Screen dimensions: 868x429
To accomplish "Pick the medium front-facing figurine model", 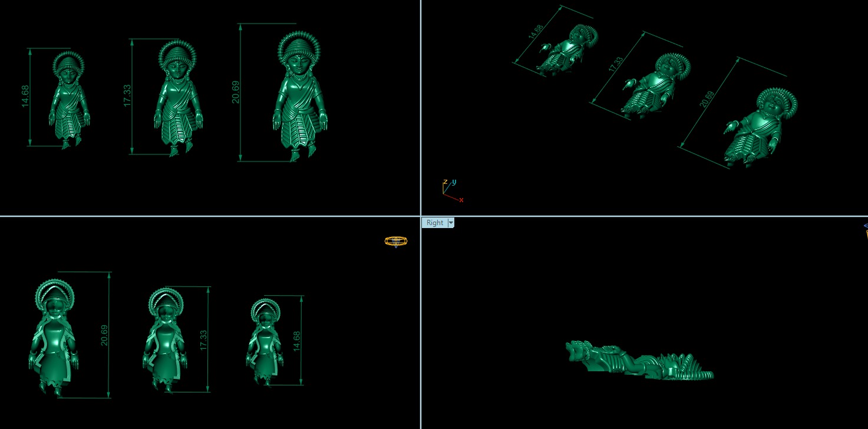I will click(x=179, y=98).
